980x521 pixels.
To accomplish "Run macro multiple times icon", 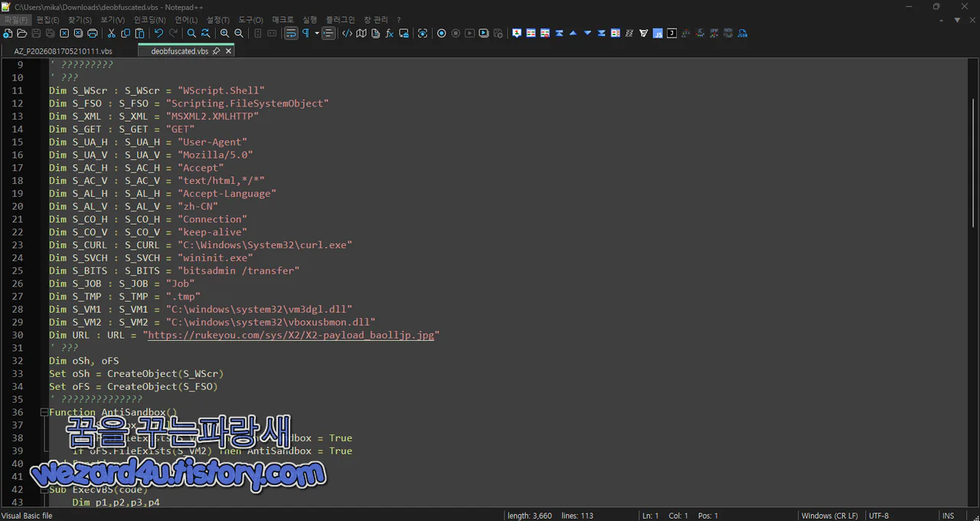I will coord(484,33).
